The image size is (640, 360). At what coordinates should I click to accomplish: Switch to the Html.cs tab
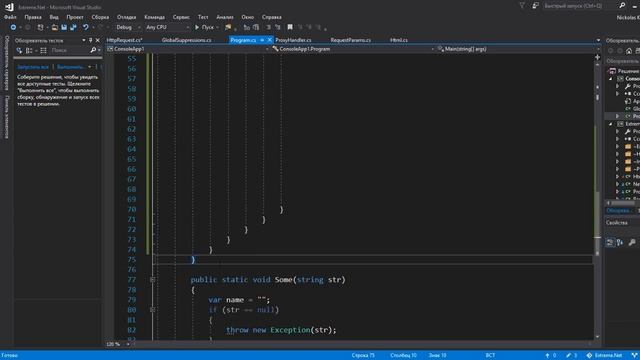pyautogui.click(x=399, y=40)
